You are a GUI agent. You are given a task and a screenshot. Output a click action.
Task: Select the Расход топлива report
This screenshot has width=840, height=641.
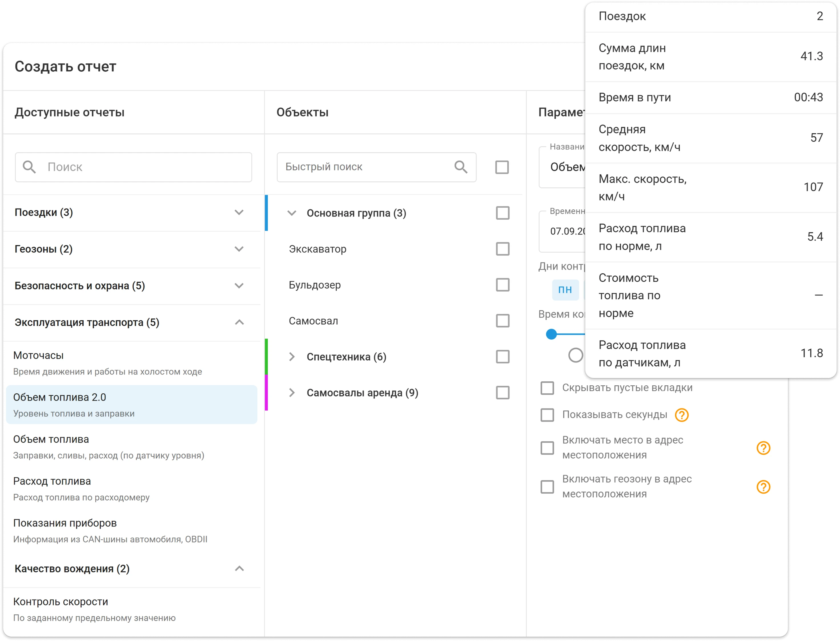tap(131, 488)
